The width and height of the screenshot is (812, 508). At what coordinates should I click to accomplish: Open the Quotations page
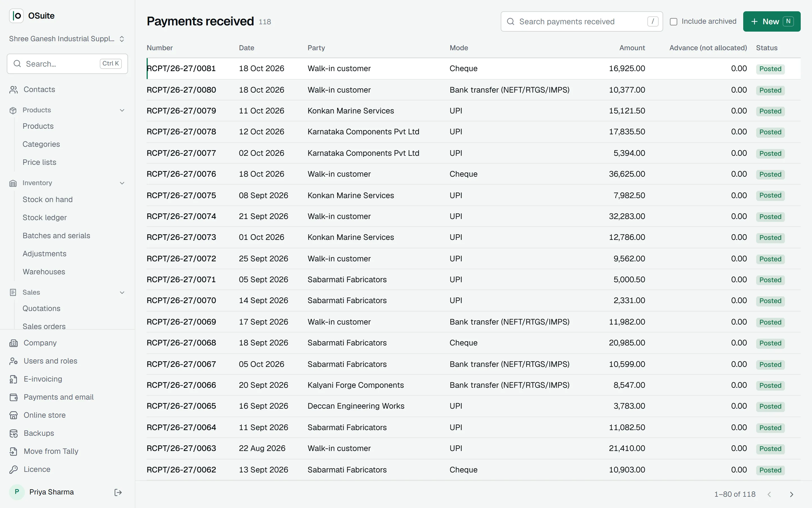[41, 308]
